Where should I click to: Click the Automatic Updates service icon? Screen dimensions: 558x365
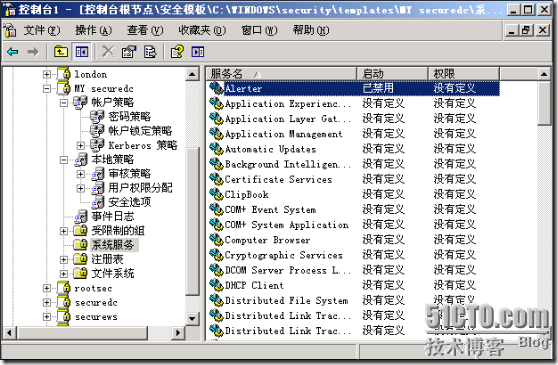tap(216, 149)
